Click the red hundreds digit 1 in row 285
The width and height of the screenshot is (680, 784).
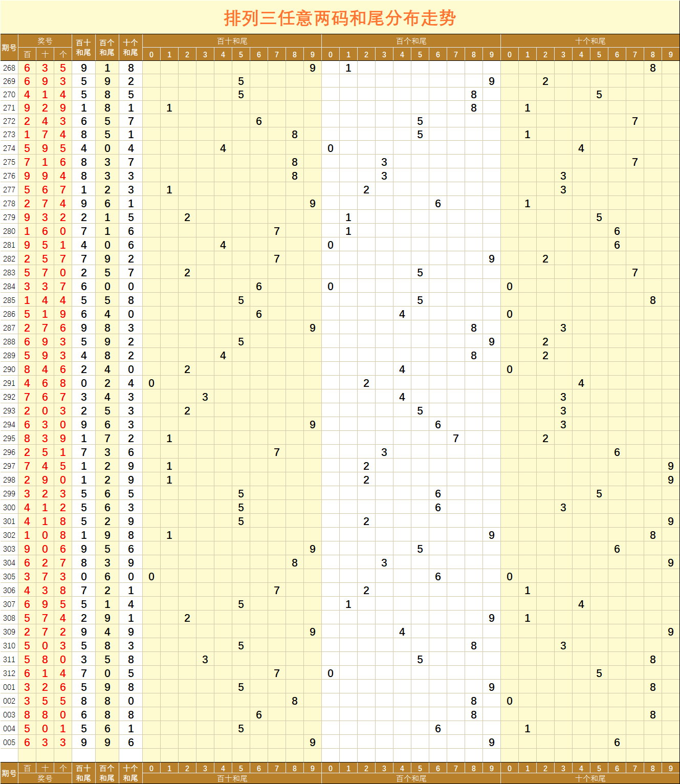[x=27, y=300]
